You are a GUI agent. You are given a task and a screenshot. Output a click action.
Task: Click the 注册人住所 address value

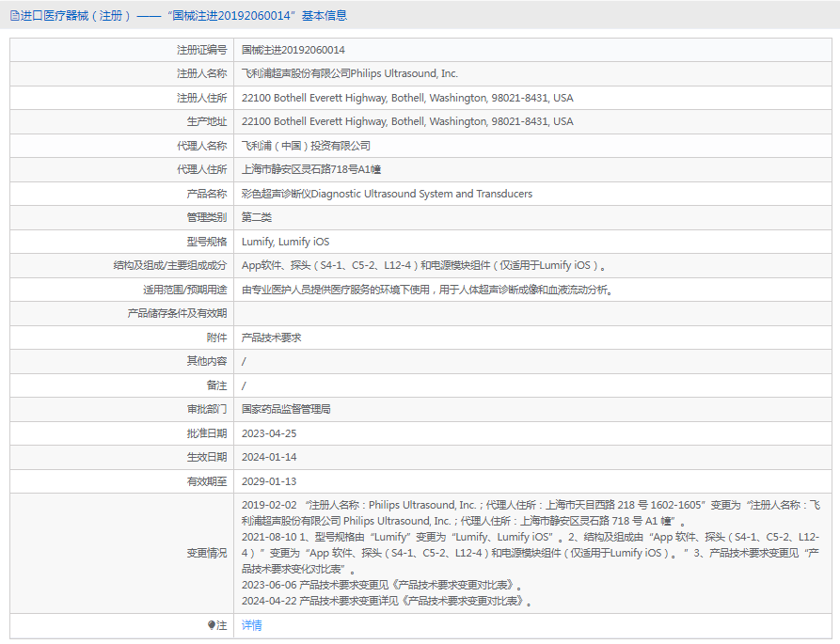(x=407, y=98)
